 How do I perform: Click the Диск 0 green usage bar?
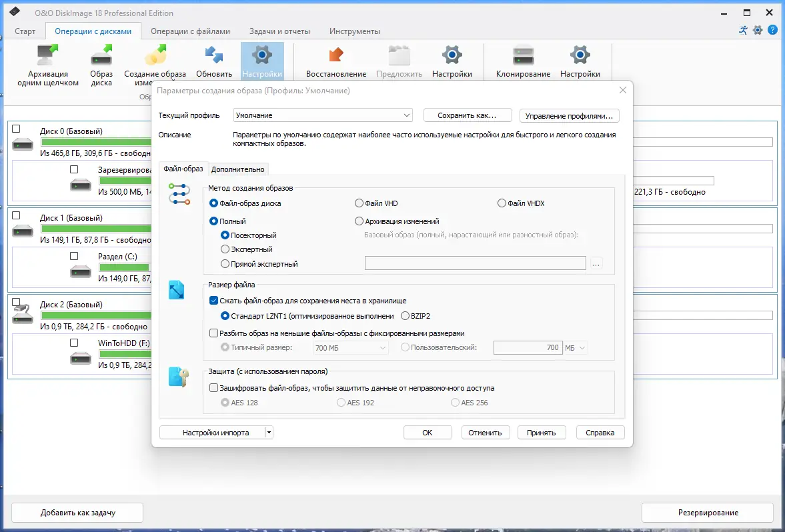pos(96,142)
